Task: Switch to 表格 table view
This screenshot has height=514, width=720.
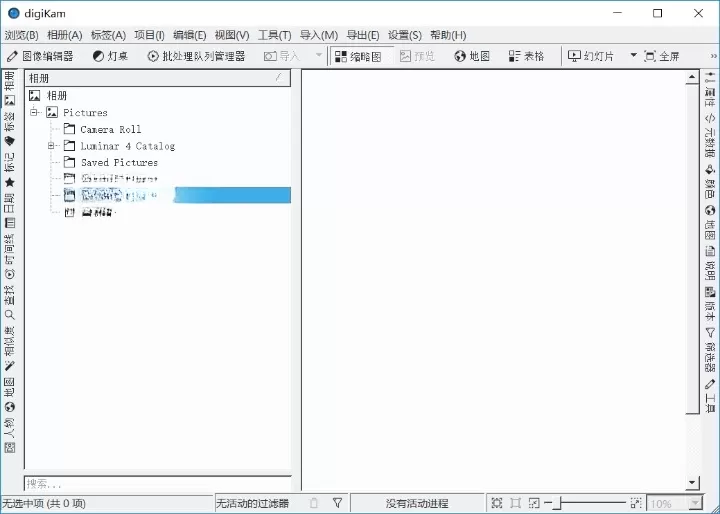Action: 526,56
